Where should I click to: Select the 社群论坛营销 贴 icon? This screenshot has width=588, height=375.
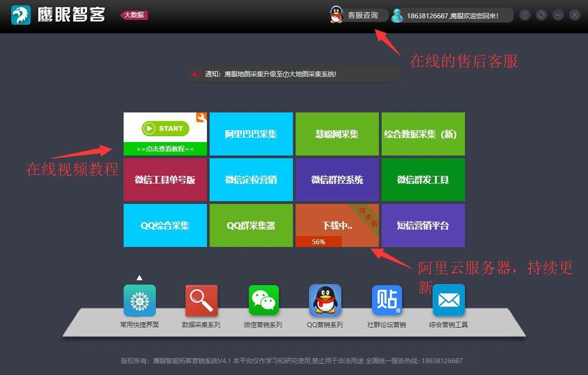(386, 300)
